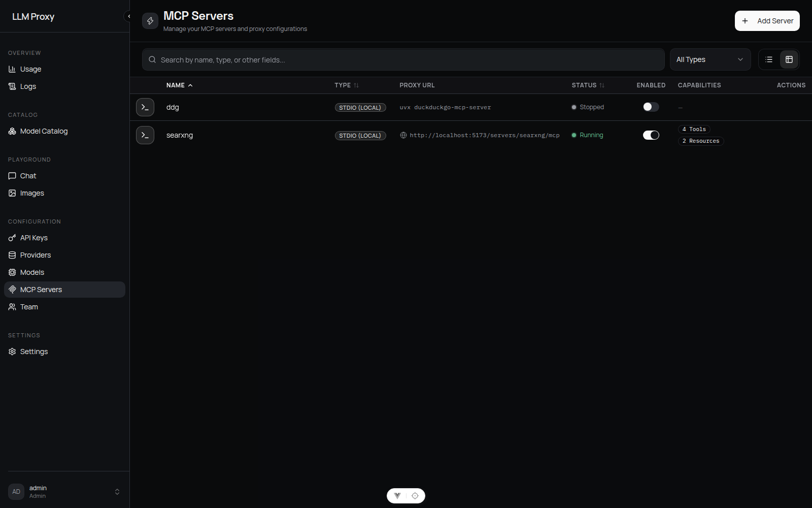Click the Running status for searxng
812x508 pixels.
[588, 135]
